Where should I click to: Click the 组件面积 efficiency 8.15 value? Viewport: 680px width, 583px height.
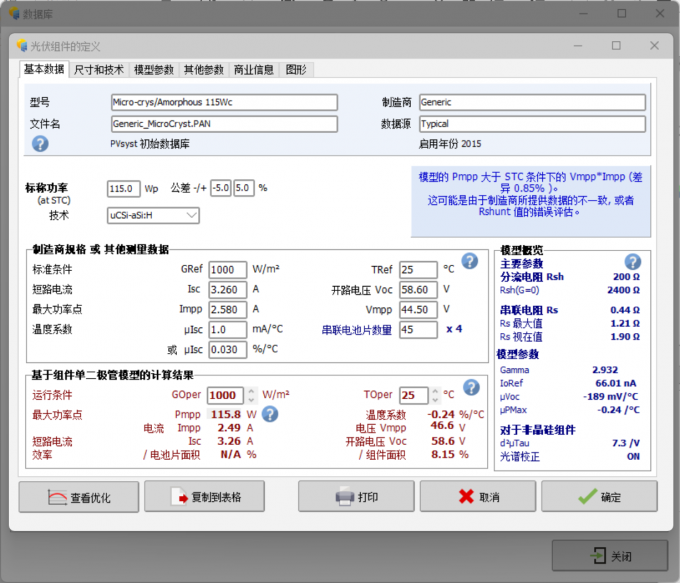coord(443,455)
